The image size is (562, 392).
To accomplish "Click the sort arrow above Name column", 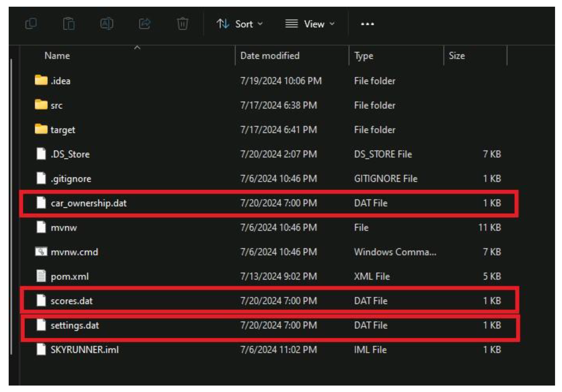I will pos(137,48).
